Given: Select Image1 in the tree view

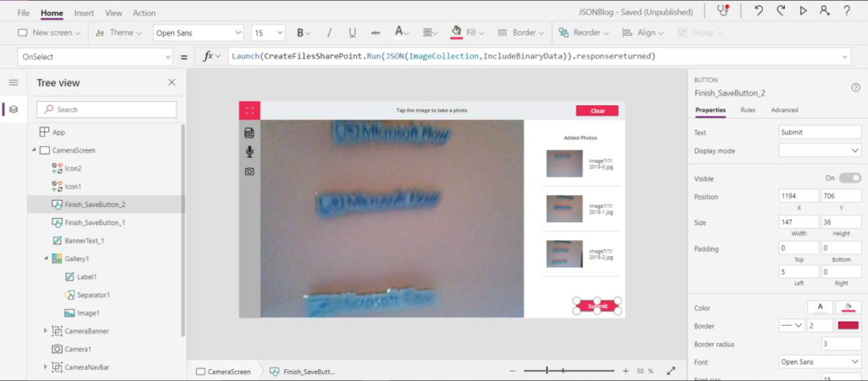Looking at the screenshot, I should [x=88, y=313].
